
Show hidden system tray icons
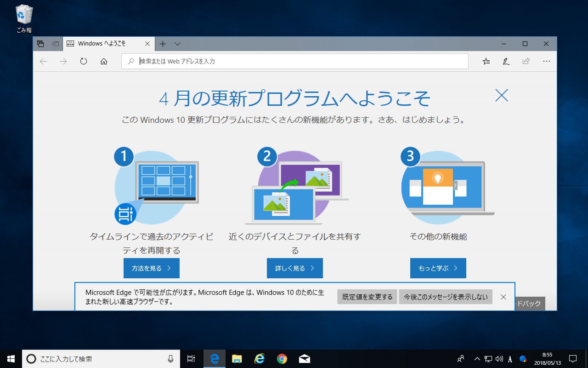click(x=477, y=359)
